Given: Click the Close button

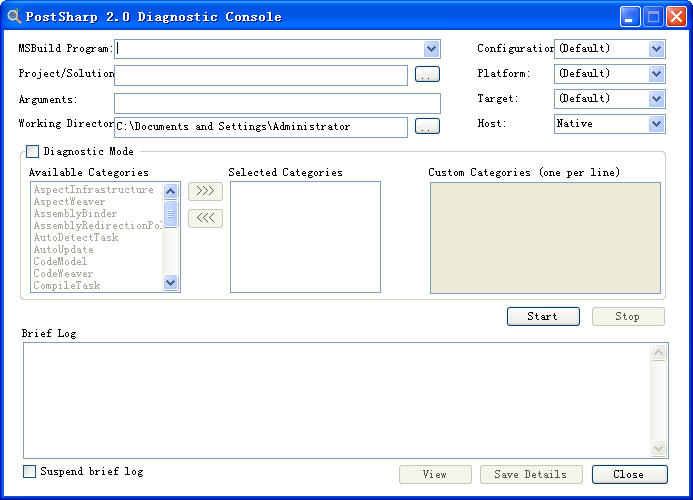Looking at the screenshot, I should coord(628,474).
